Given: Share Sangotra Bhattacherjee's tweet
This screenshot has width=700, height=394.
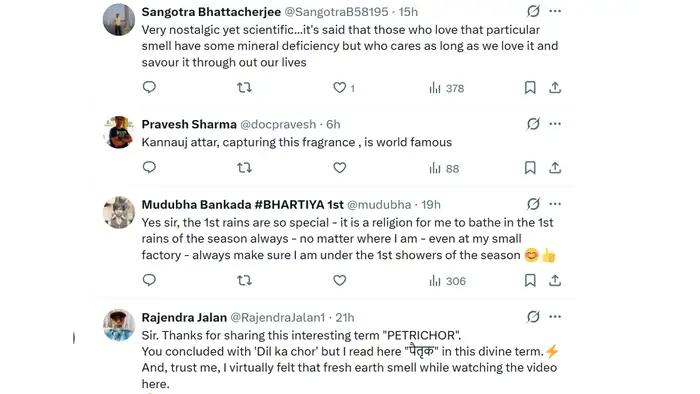Looking at the screenshot, I should click(555, 87).
